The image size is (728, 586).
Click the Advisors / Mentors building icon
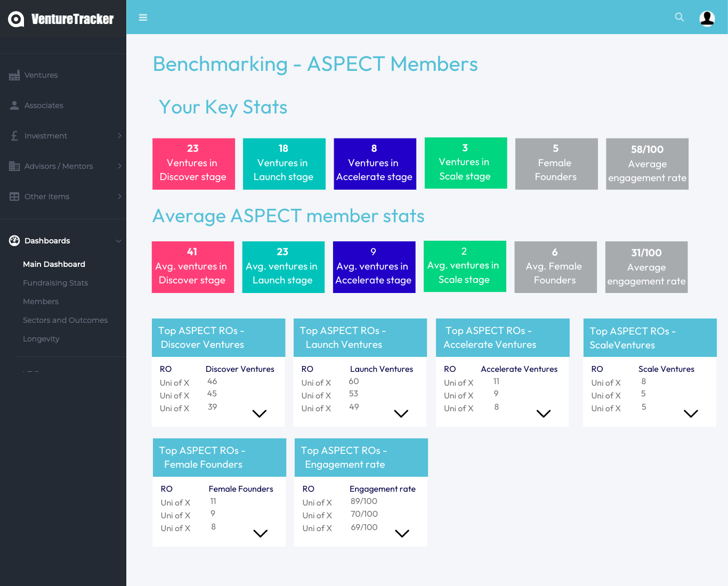tap(14, 166)
